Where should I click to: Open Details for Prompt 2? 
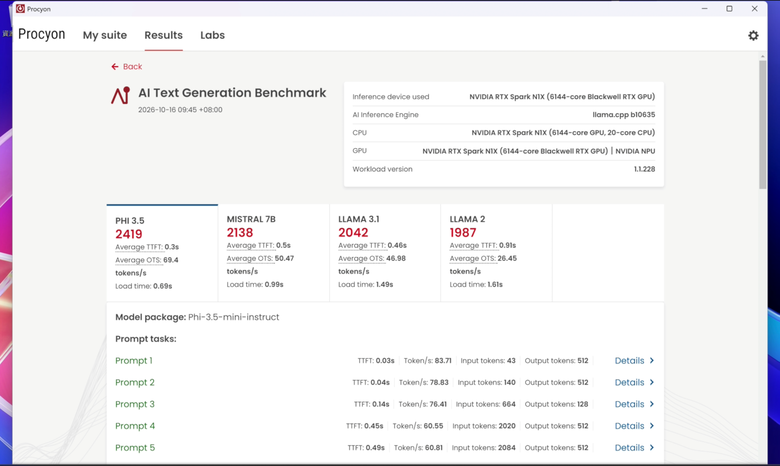point(629,382)
